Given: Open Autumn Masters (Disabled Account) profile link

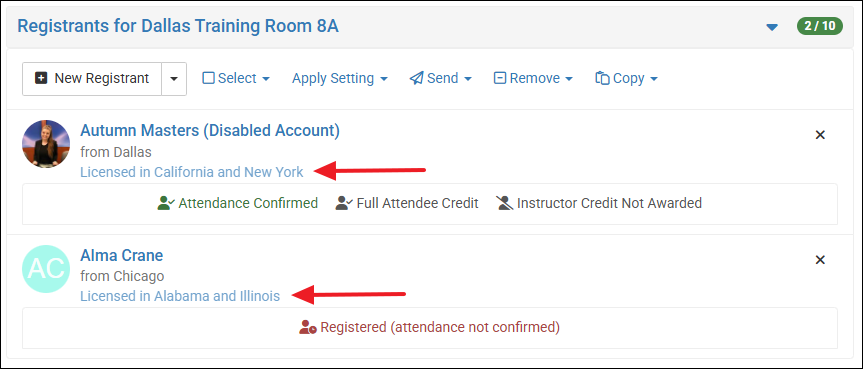Looking at the screenshot, I should pyautogui.click(x=210, y=131).
